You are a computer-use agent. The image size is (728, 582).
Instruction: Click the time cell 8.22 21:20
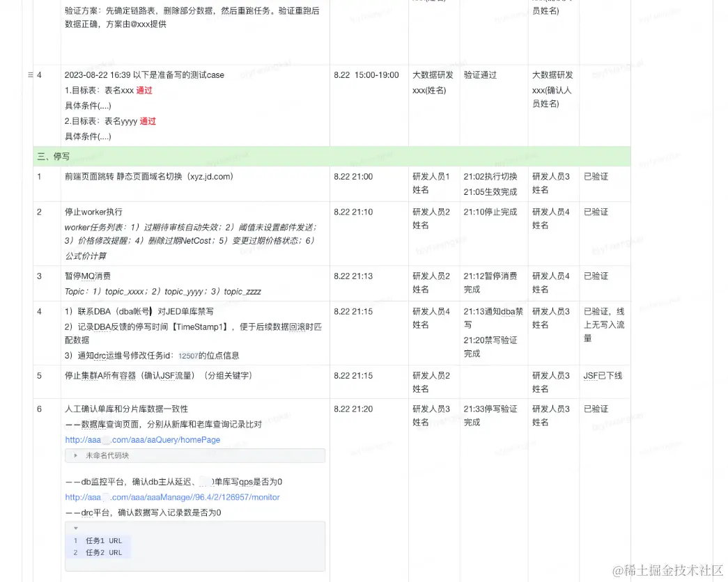click(353, 409)
